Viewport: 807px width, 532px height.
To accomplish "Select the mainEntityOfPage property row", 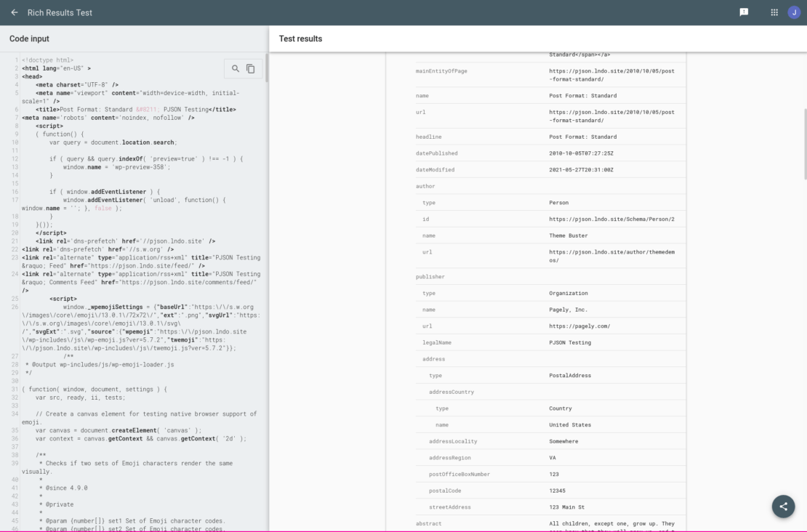I will (x=550, y=75).
